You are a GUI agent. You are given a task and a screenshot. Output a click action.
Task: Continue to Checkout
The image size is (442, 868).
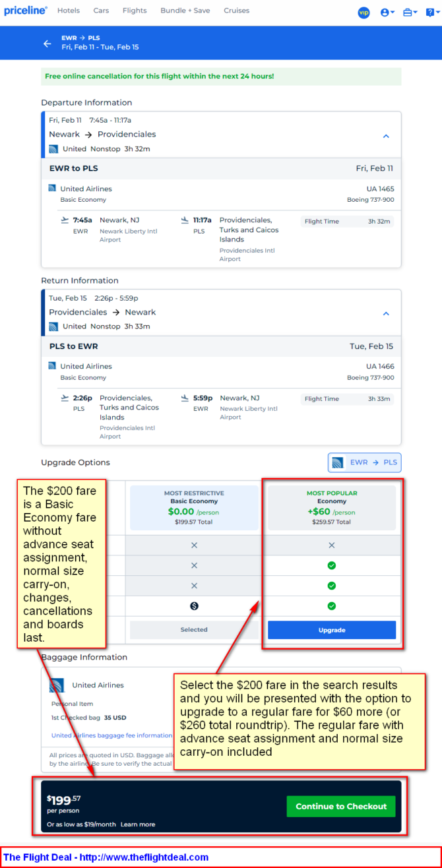pyautogui.click(x=341, y=807)
